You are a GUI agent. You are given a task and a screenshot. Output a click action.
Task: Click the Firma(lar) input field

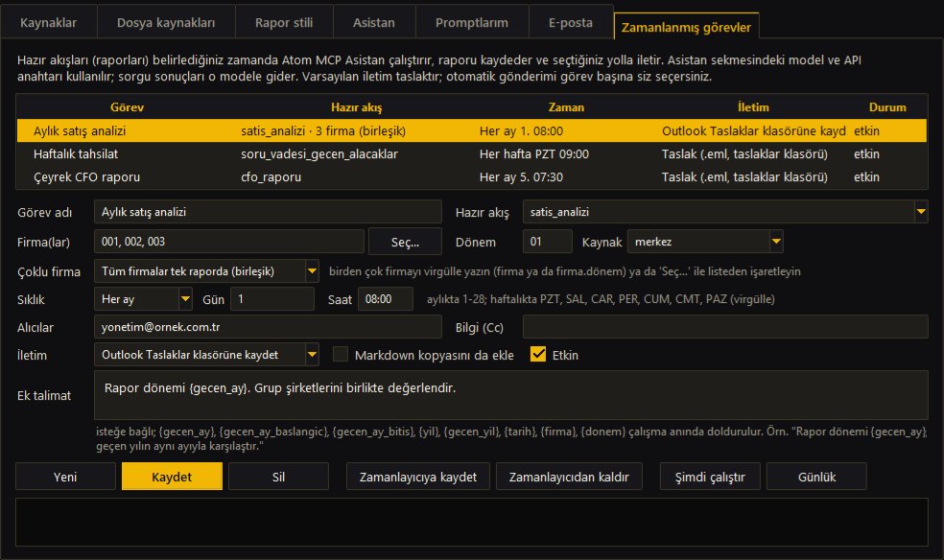228,242
